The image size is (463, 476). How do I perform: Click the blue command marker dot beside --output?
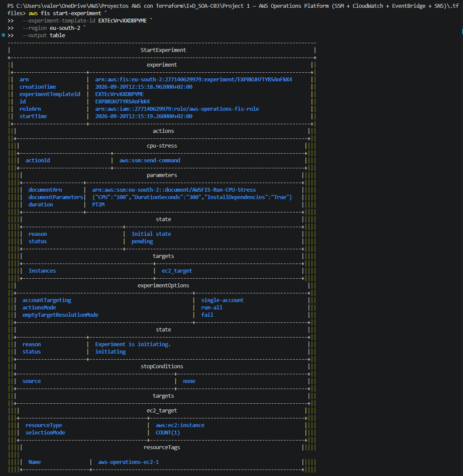(x=3, y=35)
